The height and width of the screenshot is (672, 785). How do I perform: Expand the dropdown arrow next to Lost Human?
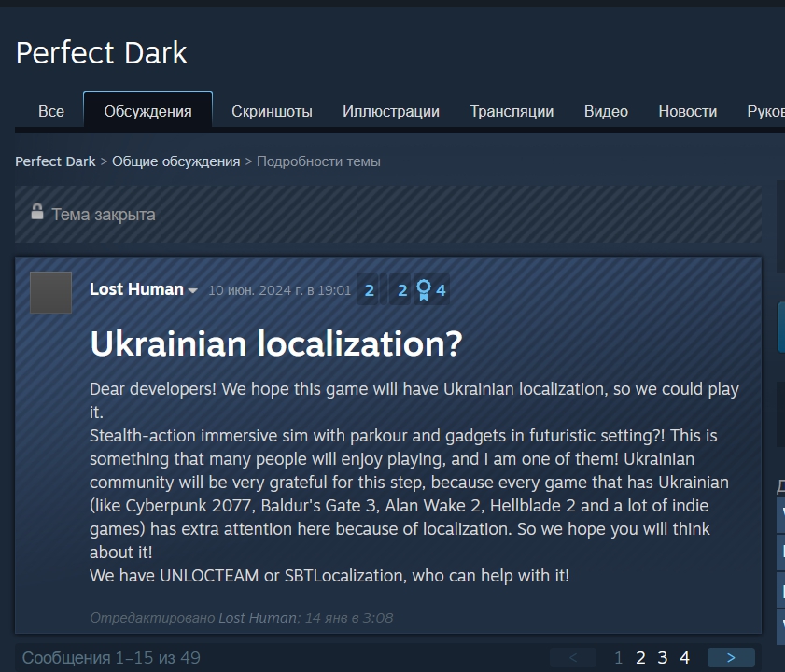tap(192, 290)
